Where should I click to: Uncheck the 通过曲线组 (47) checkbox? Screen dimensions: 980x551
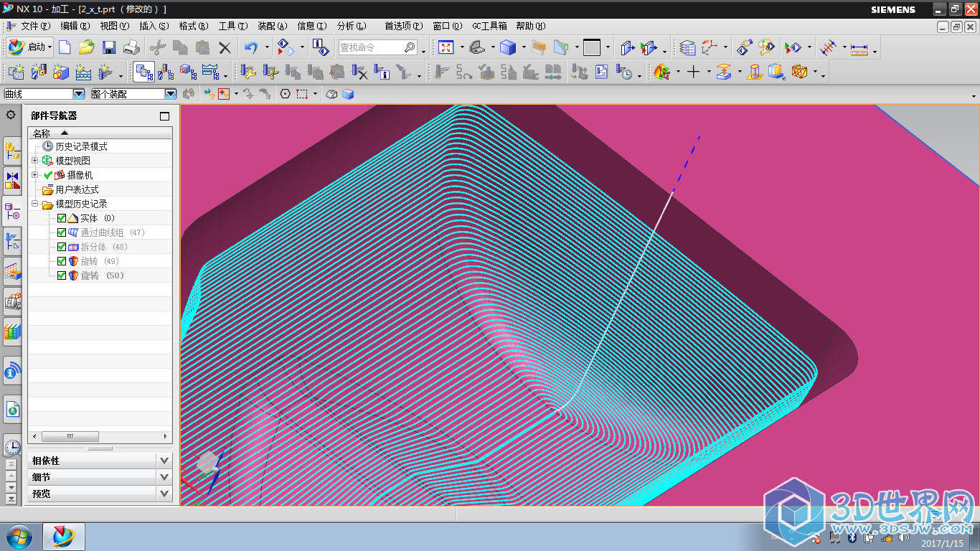tap(62, 232)
